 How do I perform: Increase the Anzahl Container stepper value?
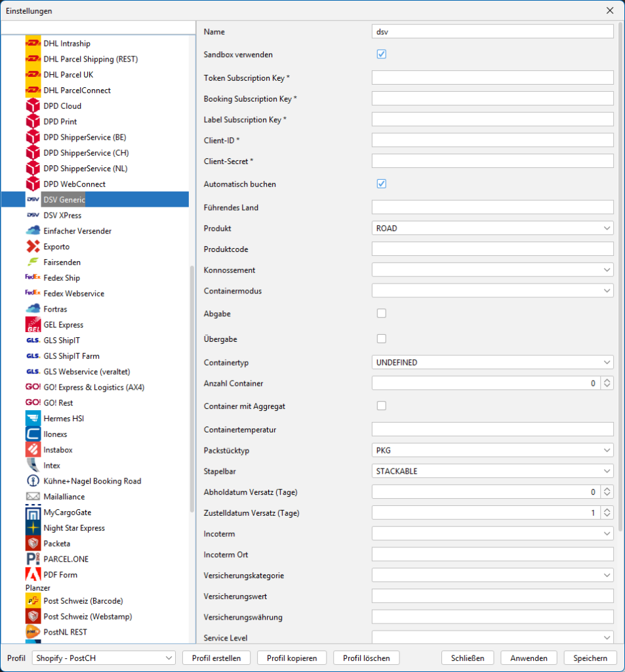(607, 380)
